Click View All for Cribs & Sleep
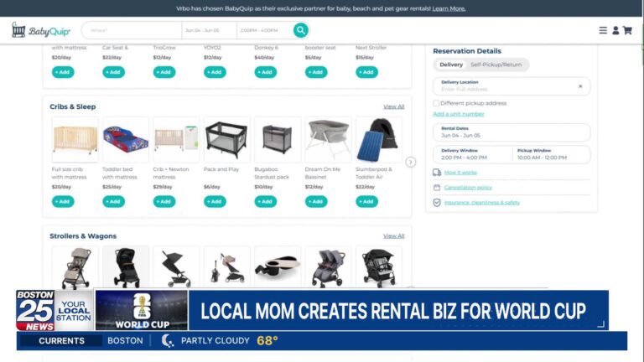Viewport: 644px width, 362px height. pyautogui.click(x=393, y=106)
